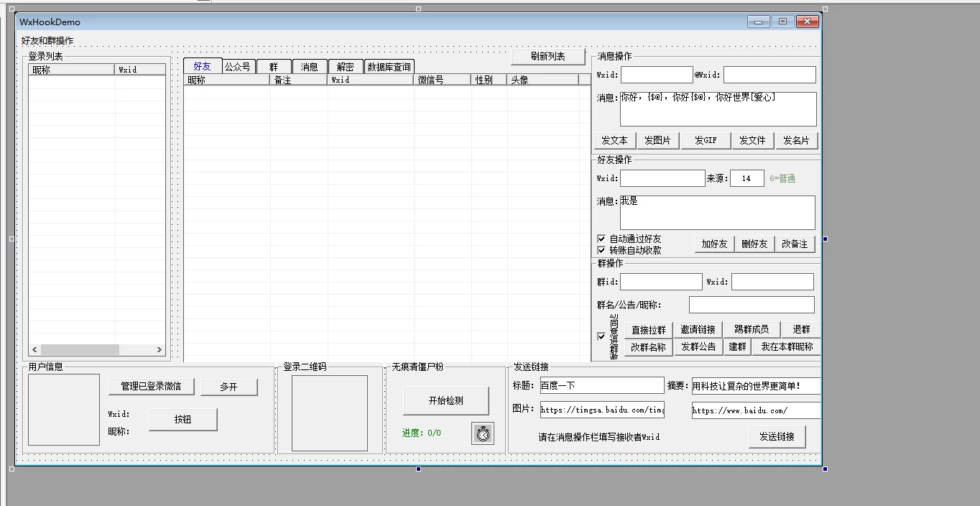Image resolution: width=980 pixels, height=506 pixels.
Task: Click 加好友 to add friend
Action: coord(713,244)
